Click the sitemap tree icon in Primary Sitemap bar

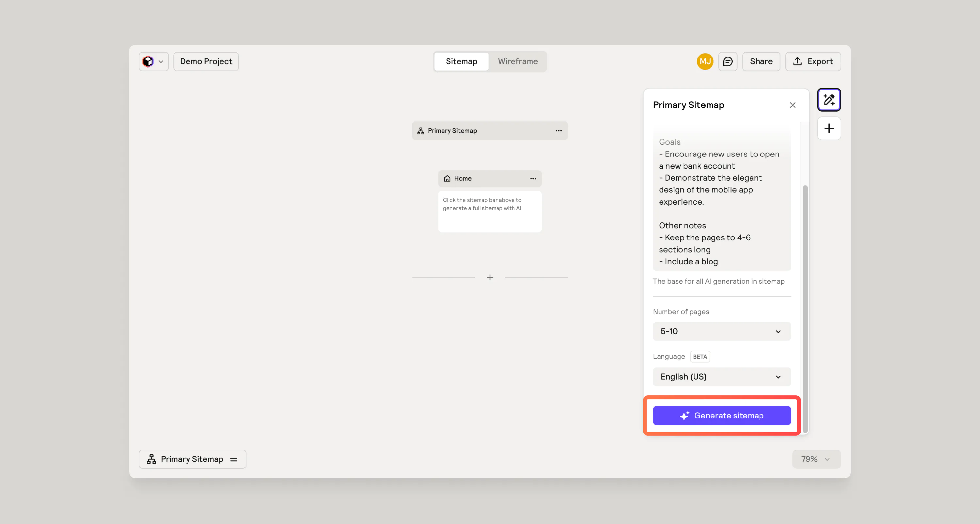420,131
